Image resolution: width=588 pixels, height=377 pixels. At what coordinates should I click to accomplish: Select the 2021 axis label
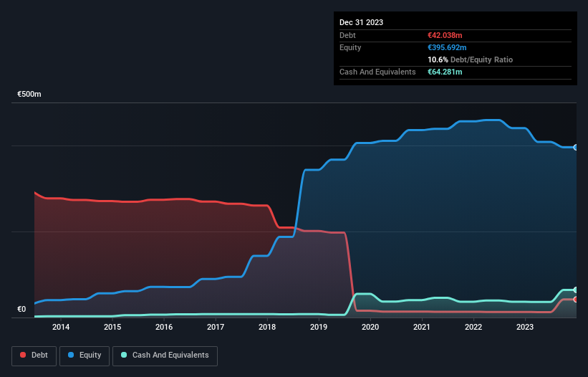click(422, 327)
